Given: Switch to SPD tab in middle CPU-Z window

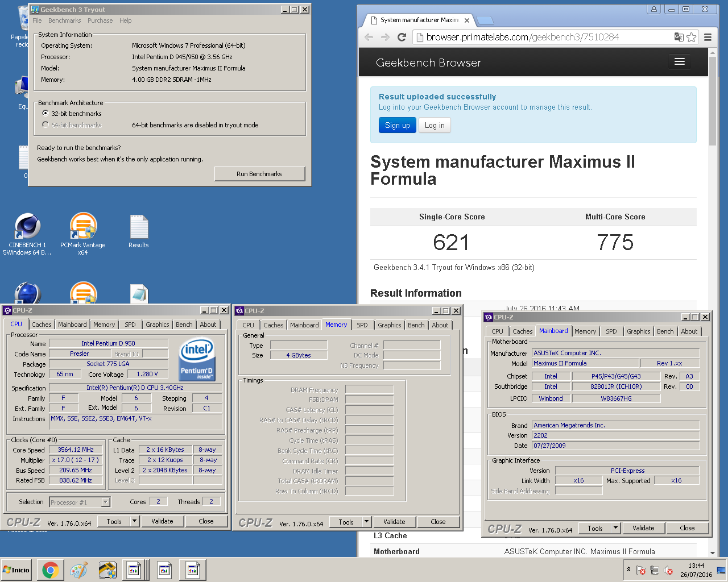Looking at the screenshot, I should 362,325.
